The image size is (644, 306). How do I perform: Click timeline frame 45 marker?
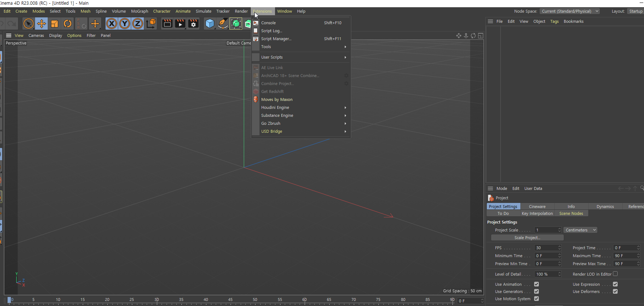(x=230, y=300)
